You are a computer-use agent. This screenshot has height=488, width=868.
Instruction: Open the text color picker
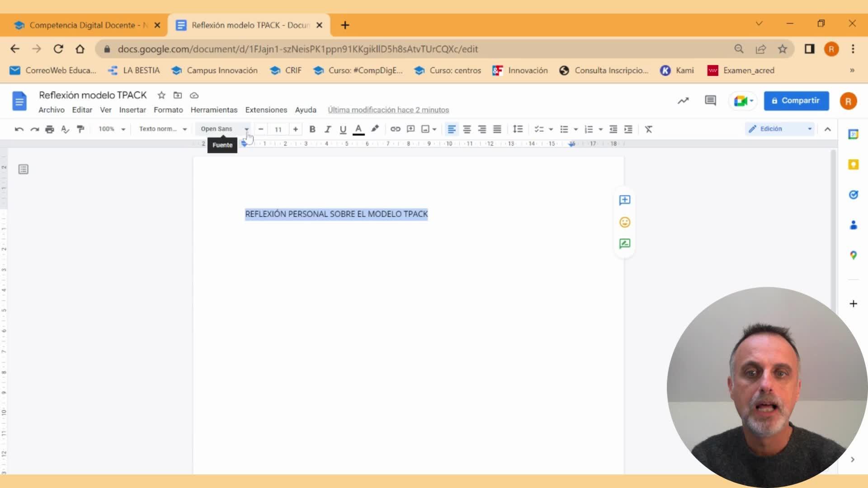359,129
